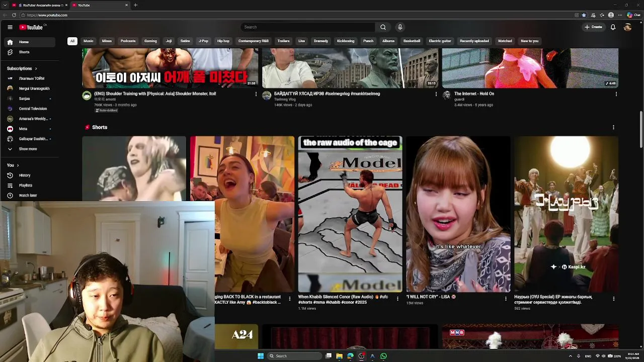
Task: Open Shorts shelf more-options menu
Action: click(613, 127)
